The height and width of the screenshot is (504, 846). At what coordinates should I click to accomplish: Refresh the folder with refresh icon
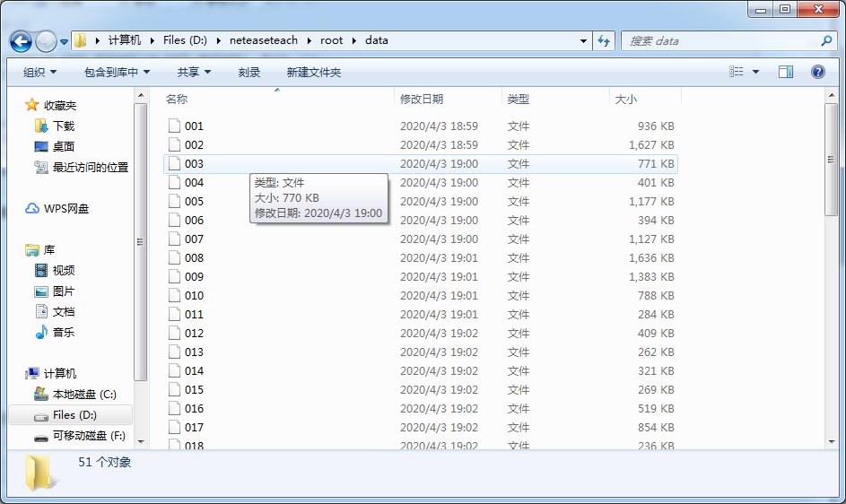[x=604, y=41]
